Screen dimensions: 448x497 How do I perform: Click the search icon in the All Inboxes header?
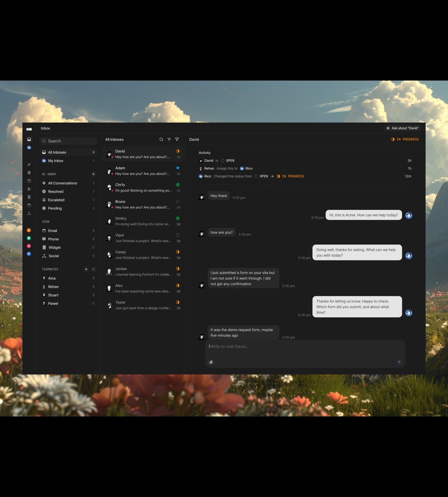coord(161,140)
